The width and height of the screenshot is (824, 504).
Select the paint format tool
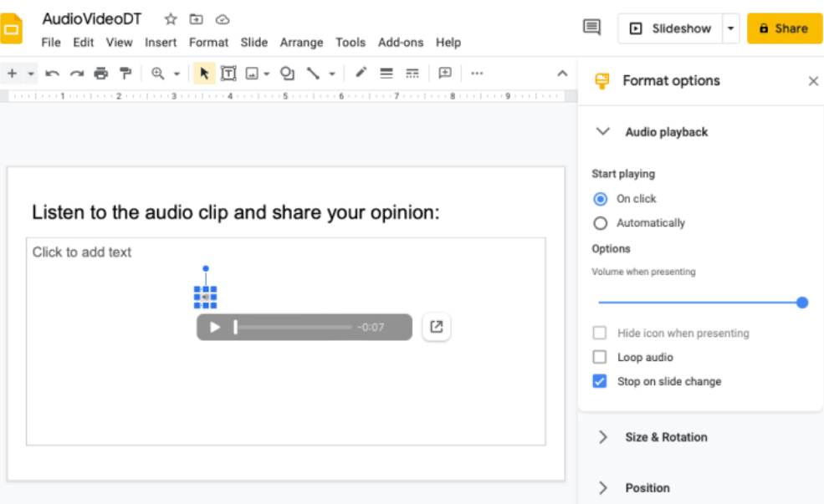[125, 74]
